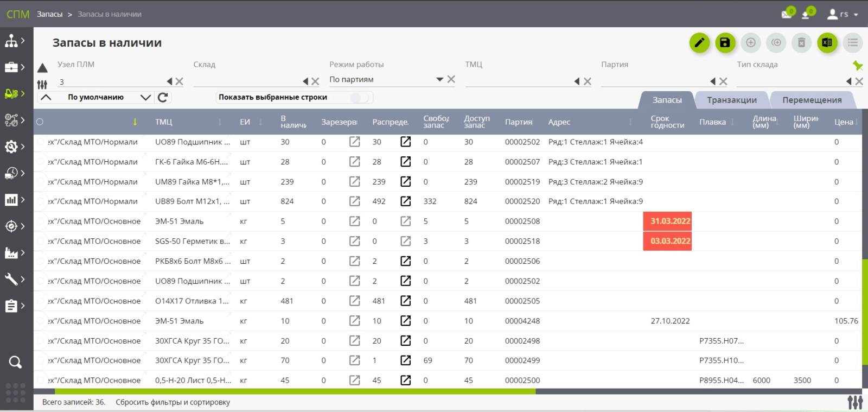The image size is (868, 412).
Task: Toggle Показать выбранные строки switch
Action: coord(360,98)
